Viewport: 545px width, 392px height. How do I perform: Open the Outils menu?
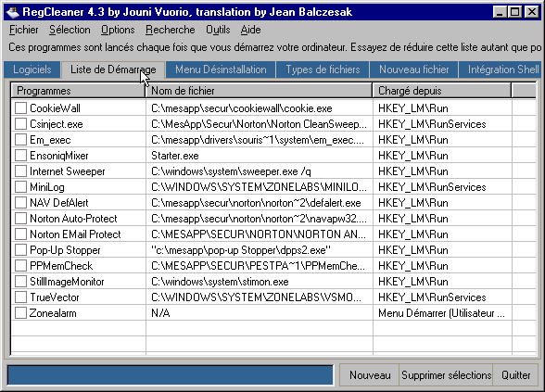pyautogui.click(x=218, y=30)
